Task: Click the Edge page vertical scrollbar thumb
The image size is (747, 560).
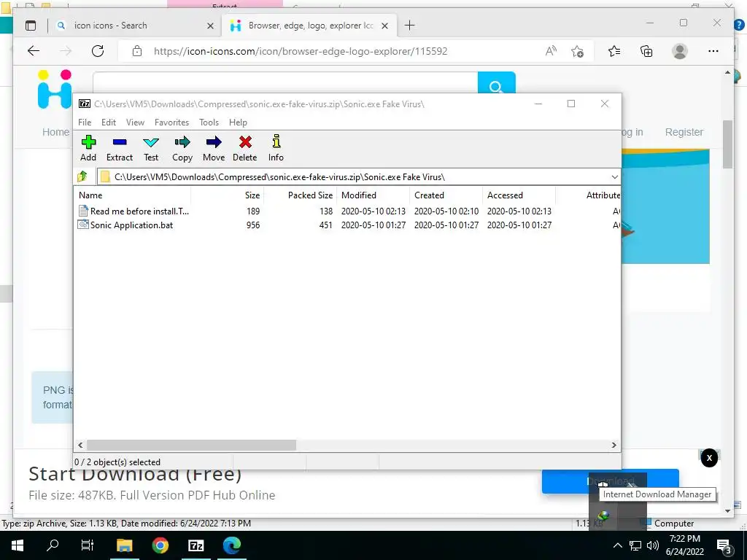Action: pyautogui.click(x=727, y=144)
